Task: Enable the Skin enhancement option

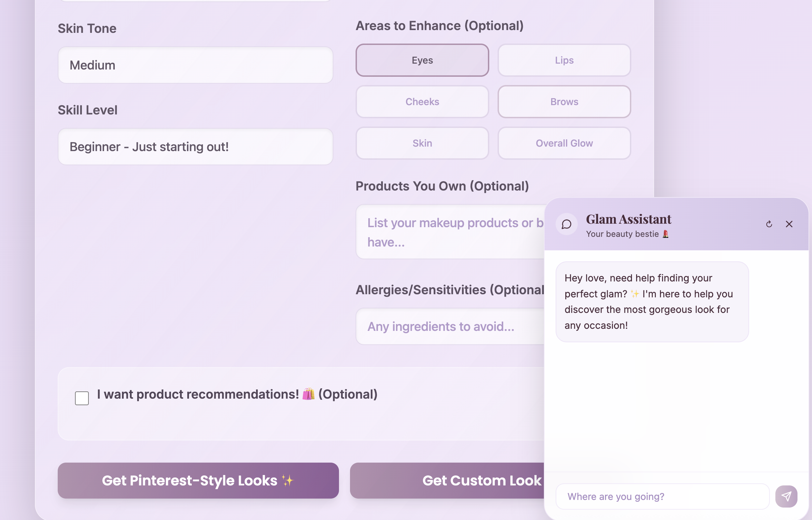Action: (x=422, y=143)
